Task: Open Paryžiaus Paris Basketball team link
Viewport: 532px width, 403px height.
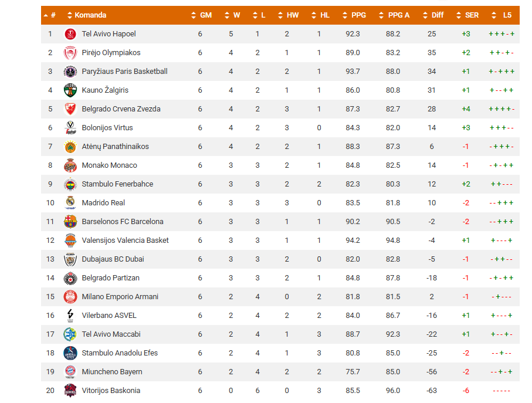Action: [124, 72]
